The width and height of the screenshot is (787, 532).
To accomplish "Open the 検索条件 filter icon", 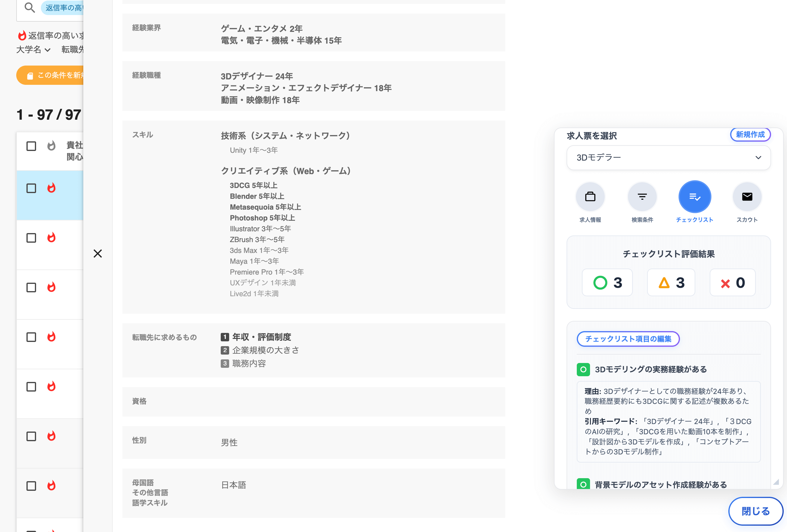I will (x=642, y=197).
